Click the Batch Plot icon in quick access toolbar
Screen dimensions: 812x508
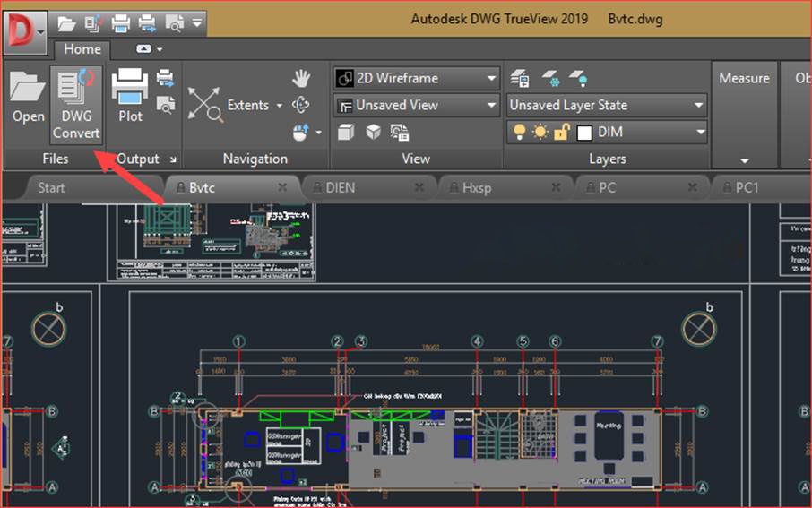coord(148,23)
